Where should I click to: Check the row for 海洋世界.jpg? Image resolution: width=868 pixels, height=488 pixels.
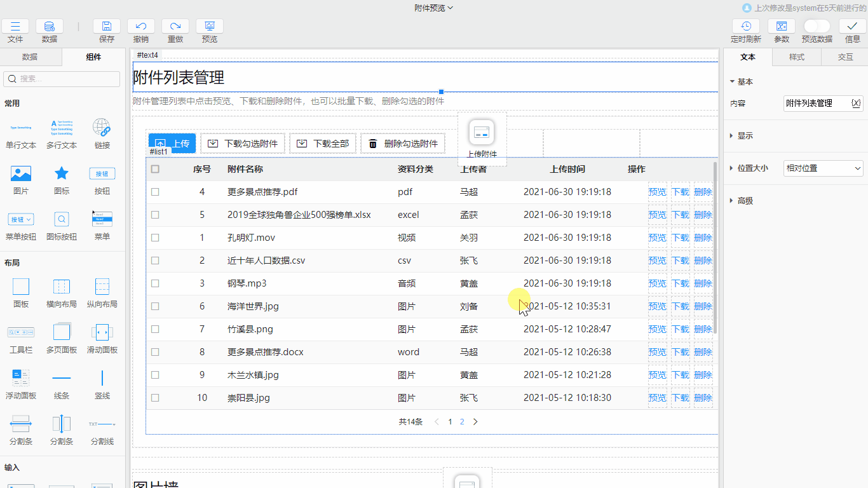155,306
